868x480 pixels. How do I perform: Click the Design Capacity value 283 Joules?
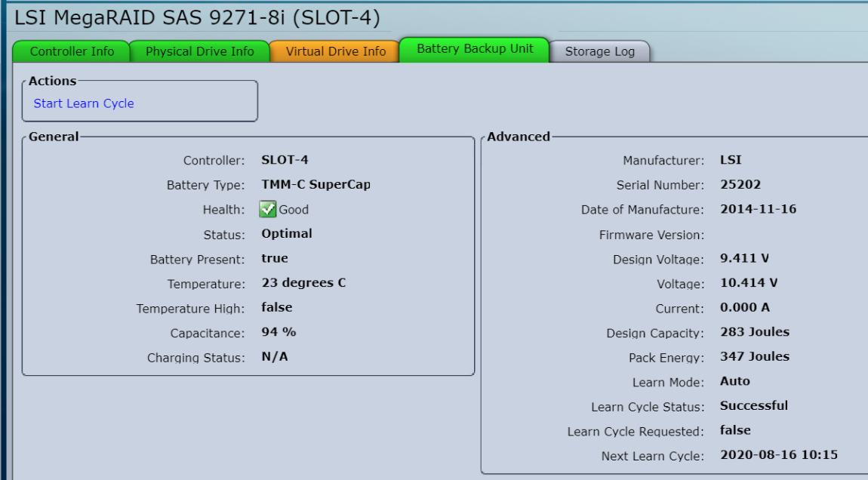754,332
